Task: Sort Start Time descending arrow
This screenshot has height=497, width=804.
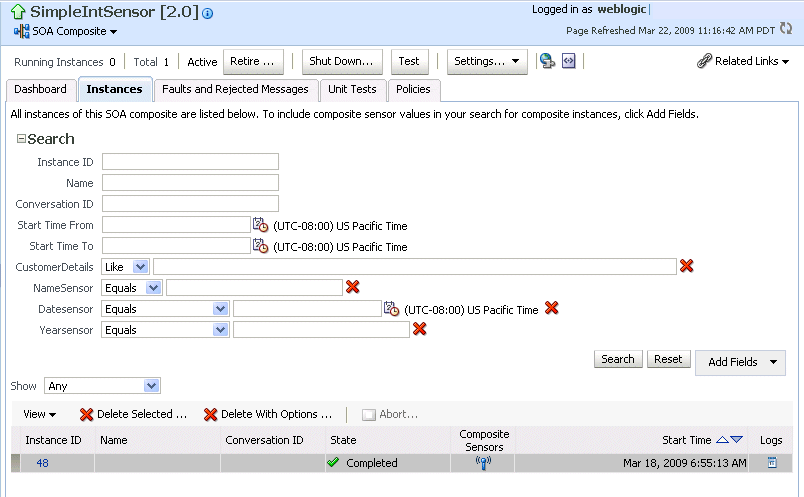Action: 737,440
